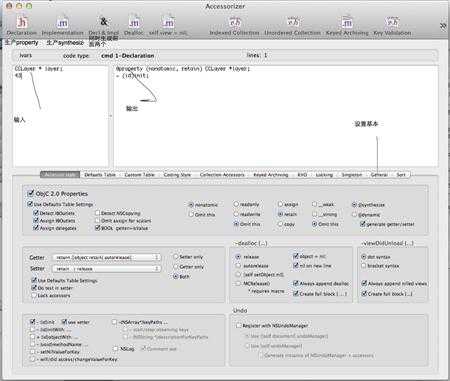Image resolution: width=450 pixels, height=381 pixels.
Task: Open the Getter style dropdown
Action: 107,257
